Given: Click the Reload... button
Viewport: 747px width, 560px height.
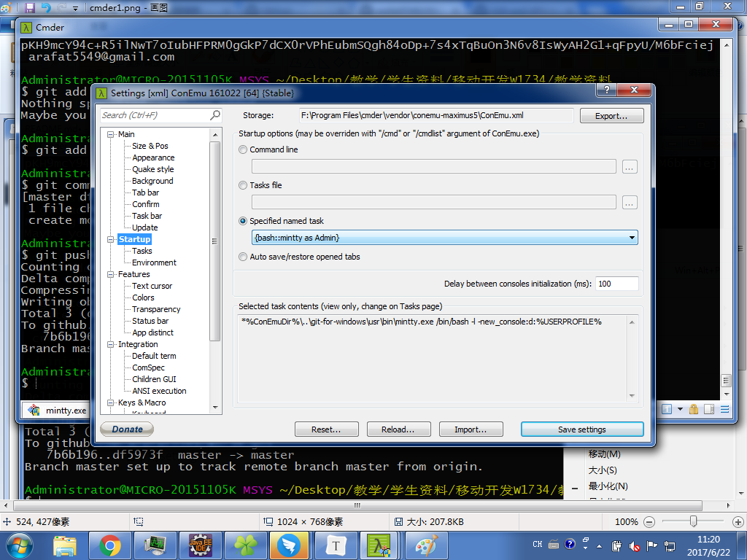Looking at the screenshot, I should pyautogui.click(x=398, y=429).
